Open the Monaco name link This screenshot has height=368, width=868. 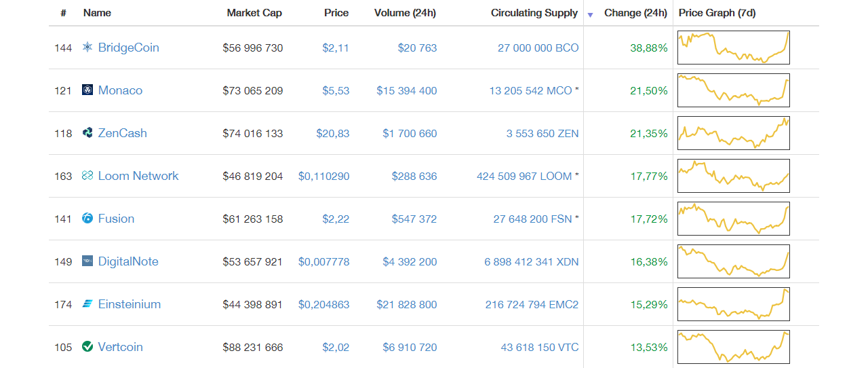(x=121, y=90)
